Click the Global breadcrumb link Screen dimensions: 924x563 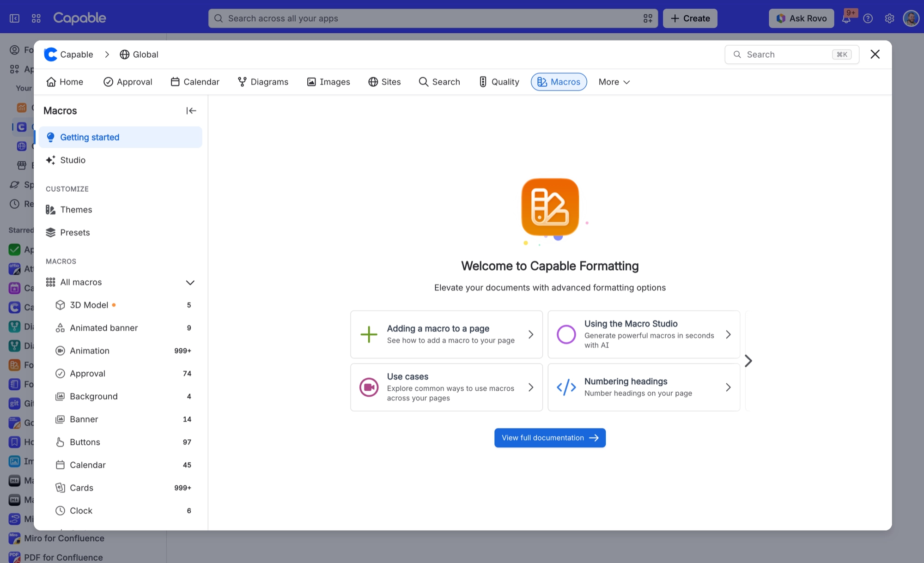pyautogui.click(x=139, y=54)
